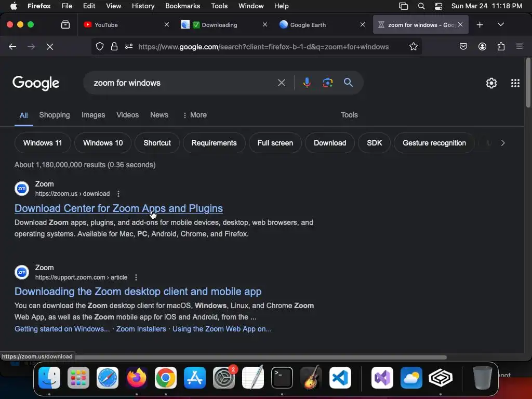Open the extensions puzzle icon
The image size is (532, 399).
click(501, 46)
